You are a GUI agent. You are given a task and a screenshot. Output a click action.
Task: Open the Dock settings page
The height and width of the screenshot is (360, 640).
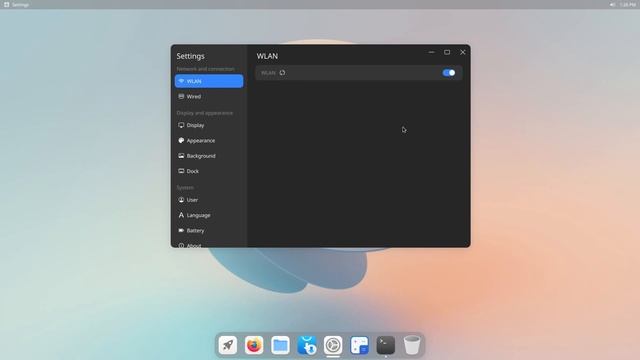click(209, 171)
